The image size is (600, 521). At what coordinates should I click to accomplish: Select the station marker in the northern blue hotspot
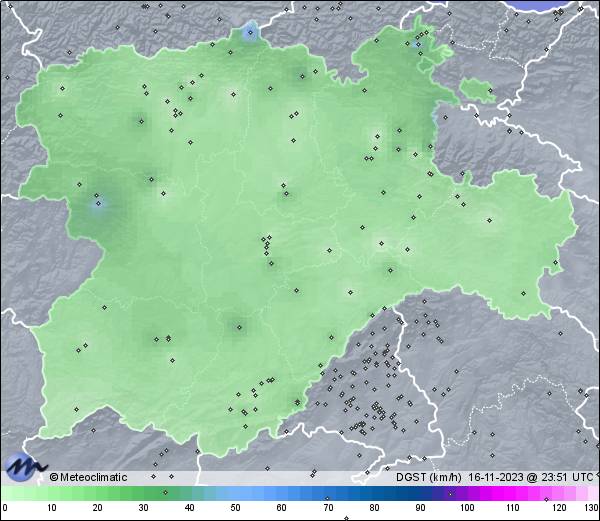click(x=250, y=33)
